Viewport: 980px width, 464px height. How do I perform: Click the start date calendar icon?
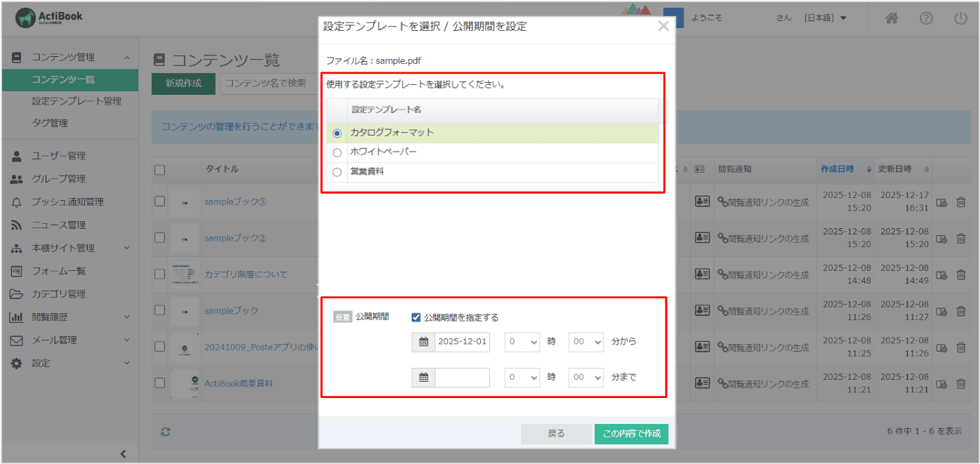pyautogui.click(x=423, y=342)
